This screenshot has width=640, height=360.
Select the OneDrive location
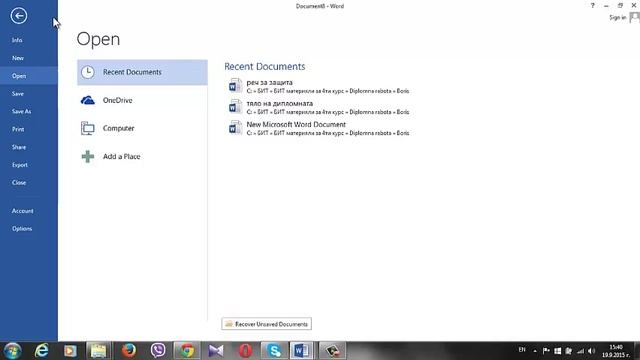point(142,100)
